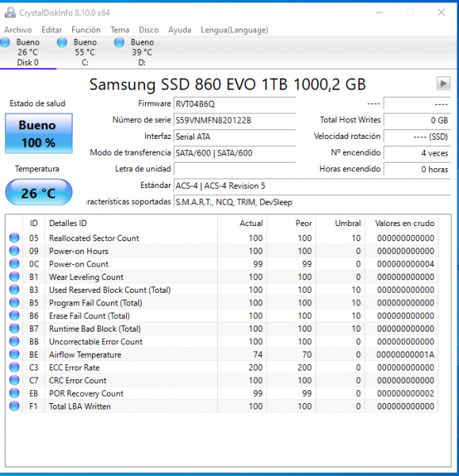This screenshot has height=476, width=459.
Task: Click status orb for Airflow Temperature row
Action: [14, 355]
